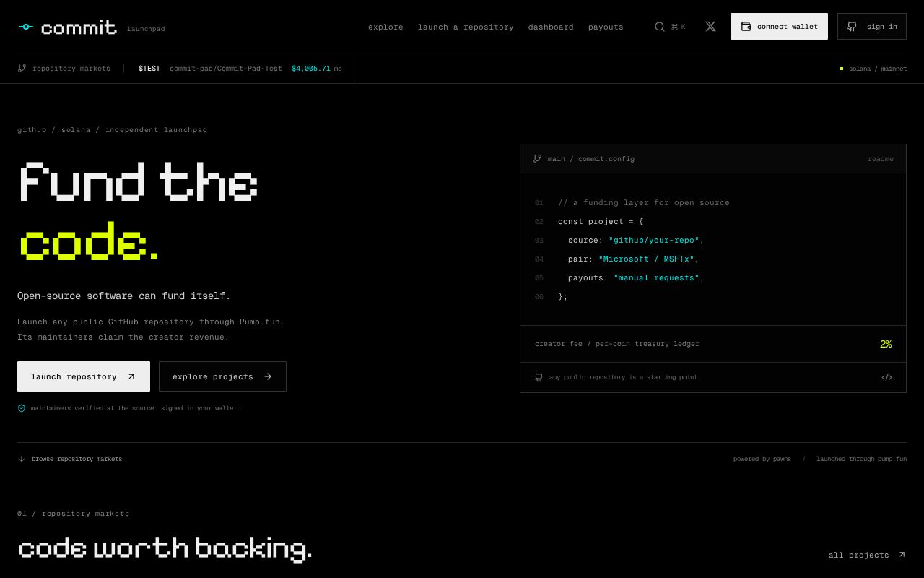Image resolution: width=924 pixels, height=578 pixels.
Task: Click the solana mainnet status dot
Action: pyautogui.click(x=841, y=69)
